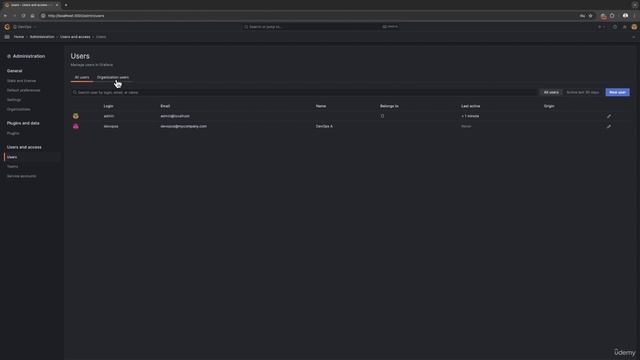Open the DevOps organization switcher dropdown
640x360 pixels.
[x=24, y=27]
